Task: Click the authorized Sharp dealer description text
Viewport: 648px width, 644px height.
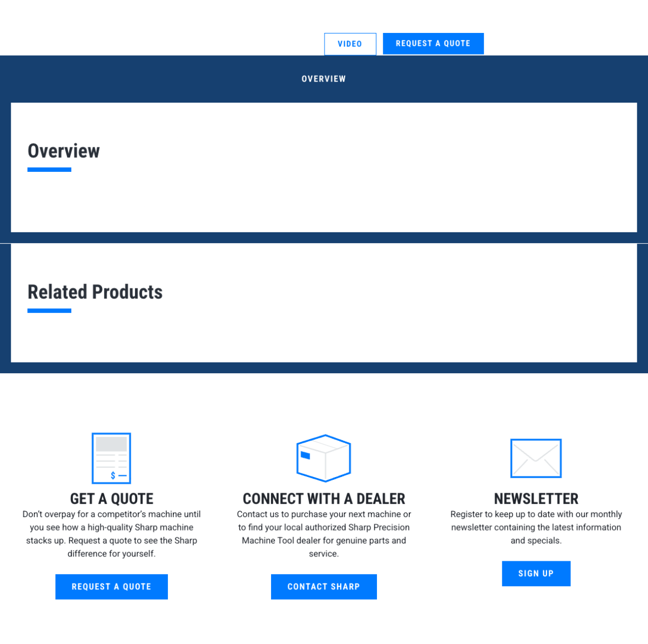Action: [x=324, y=534]
